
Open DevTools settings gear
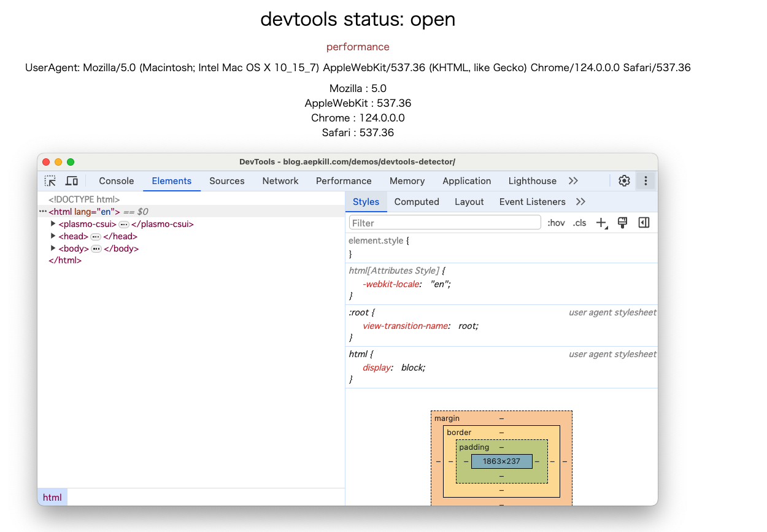click(x=624, y=181)
